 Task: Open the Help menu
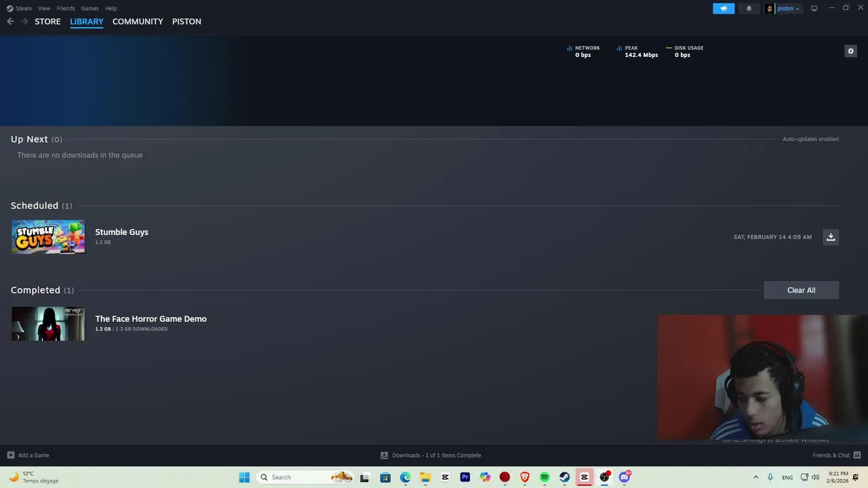click(x=111, y=8)
